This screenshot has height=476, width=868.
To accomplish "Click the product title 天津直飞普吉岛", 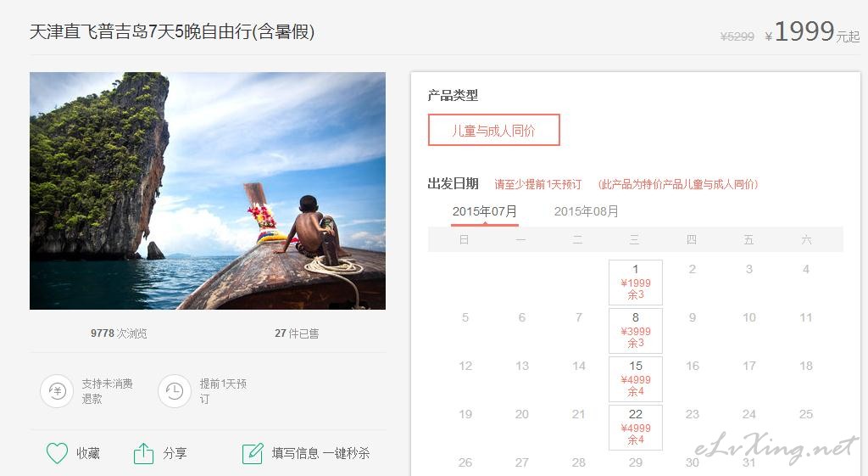I will [171, 31].
